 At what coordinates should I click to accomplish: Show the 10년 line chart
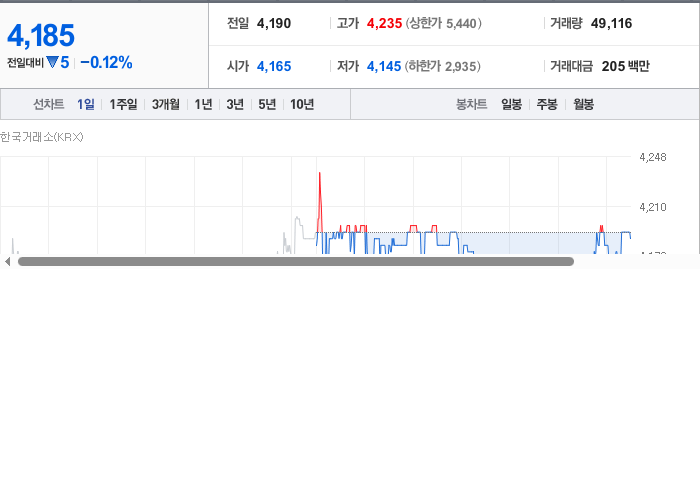point(302,104)
